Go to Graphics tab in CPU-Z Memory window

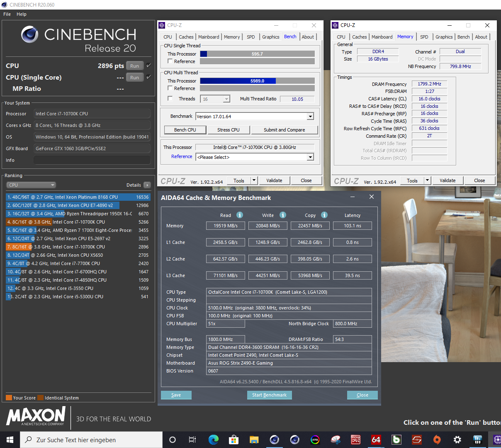click(444, 37)
